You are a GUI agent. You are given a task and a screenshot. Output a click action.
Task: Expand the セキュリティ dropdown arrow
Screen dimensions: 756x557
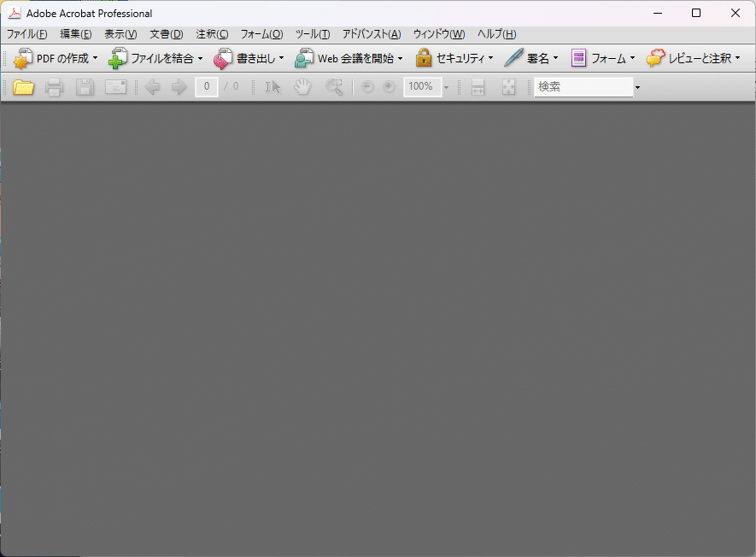(491, 58)
